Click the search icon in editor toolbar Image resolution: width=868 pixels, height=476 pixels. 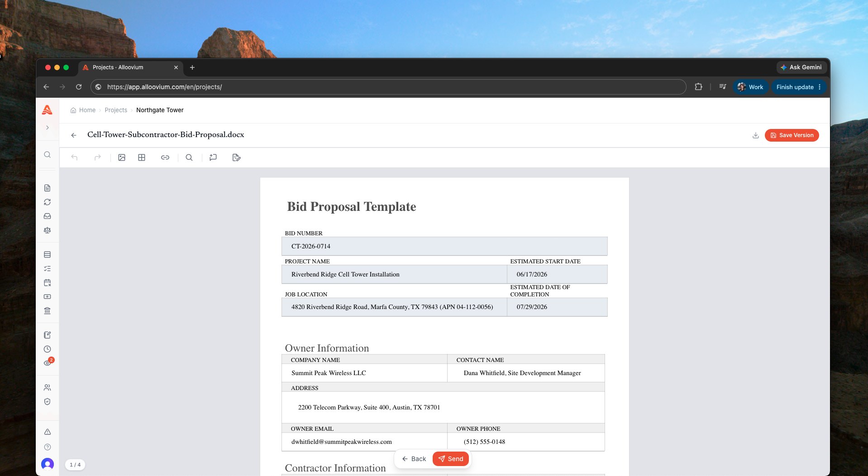click(x=189, y=157)
